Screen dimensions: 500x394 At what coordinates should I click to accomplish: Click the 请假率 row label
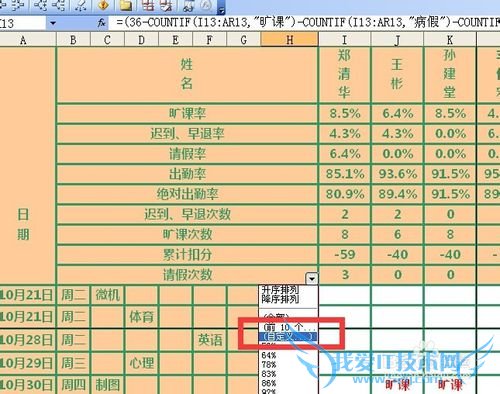(x=187, y=154)
